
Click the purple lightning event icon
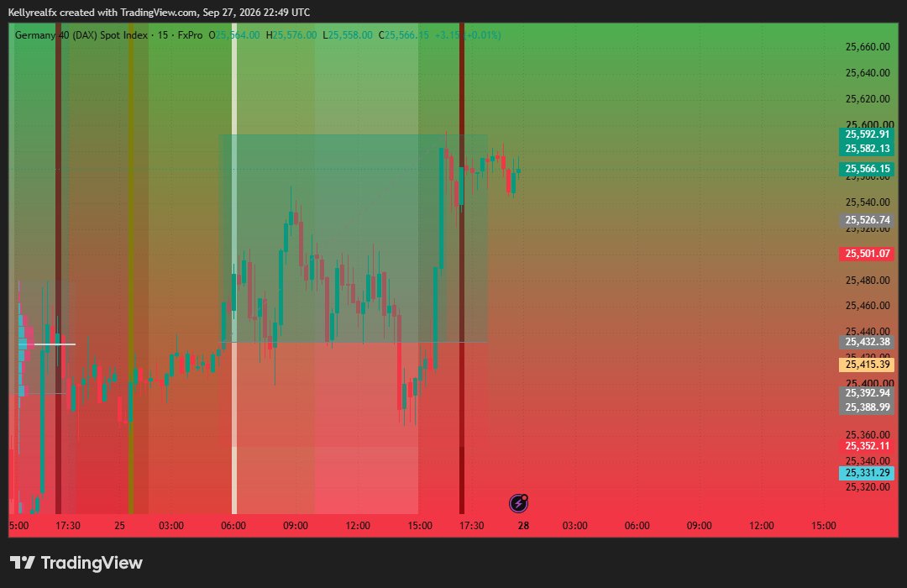coord(518,503)
